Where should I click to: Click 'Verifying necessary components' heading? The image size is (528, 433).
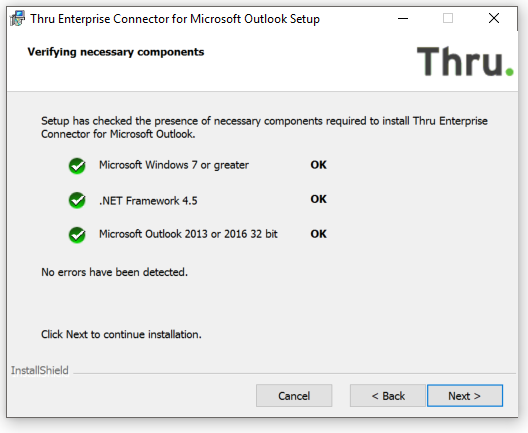pyautogui.click(x=116, y=52)
